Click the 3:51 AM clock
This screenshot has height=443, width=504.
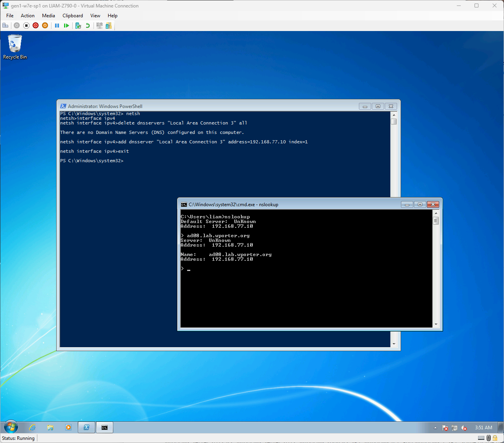pos(484,428)
